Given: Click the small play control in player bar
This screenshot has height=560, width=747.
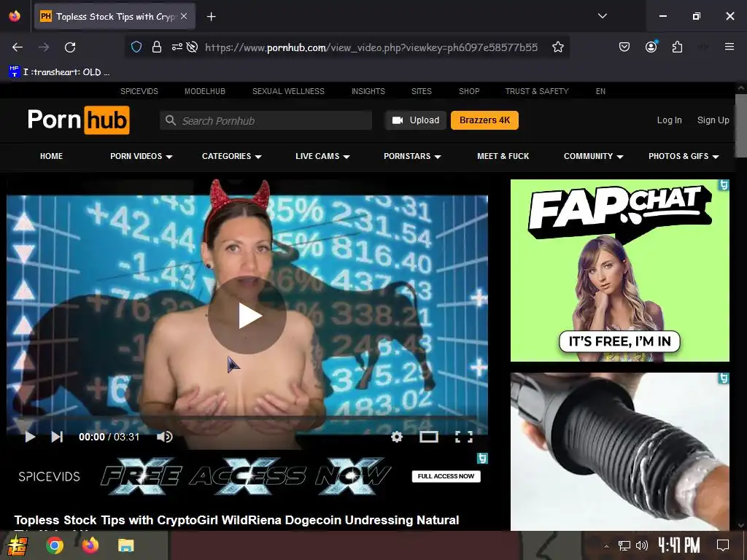Looking at the screenshot, I should pos(29,437).
